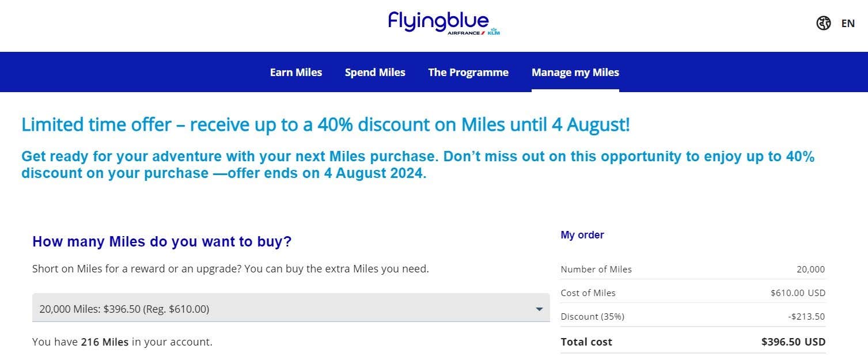The height and width of the screenshot is (364, 868).
Task: Click the EN language selector
Action: [x=848, y=24]
